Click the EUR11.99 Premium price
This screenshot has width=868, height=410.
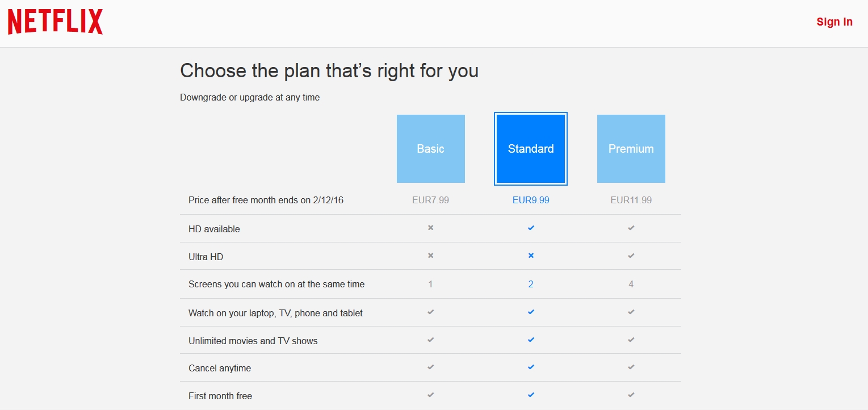tap(631, 200)
